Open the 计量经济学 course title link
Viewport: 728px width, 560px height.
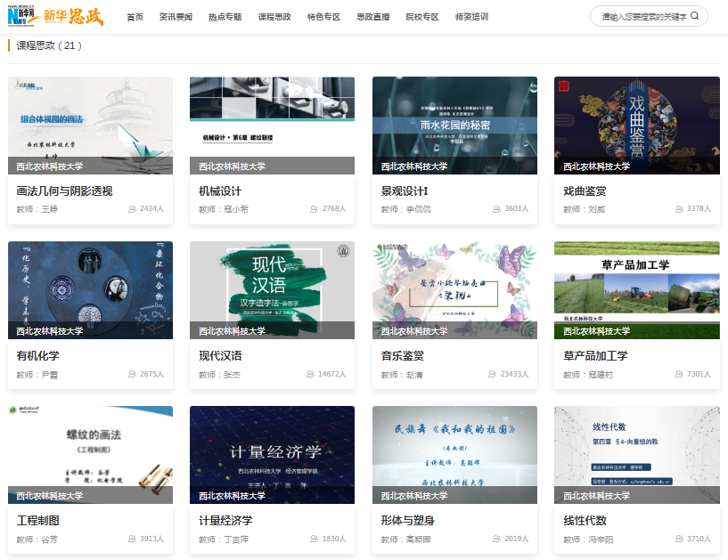click(x=225, y=521)
